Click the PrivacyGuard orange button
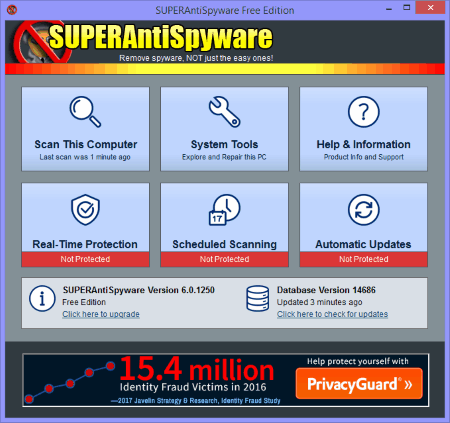The width and height of the screenshot is (450, 423). [x=359, y=383]
